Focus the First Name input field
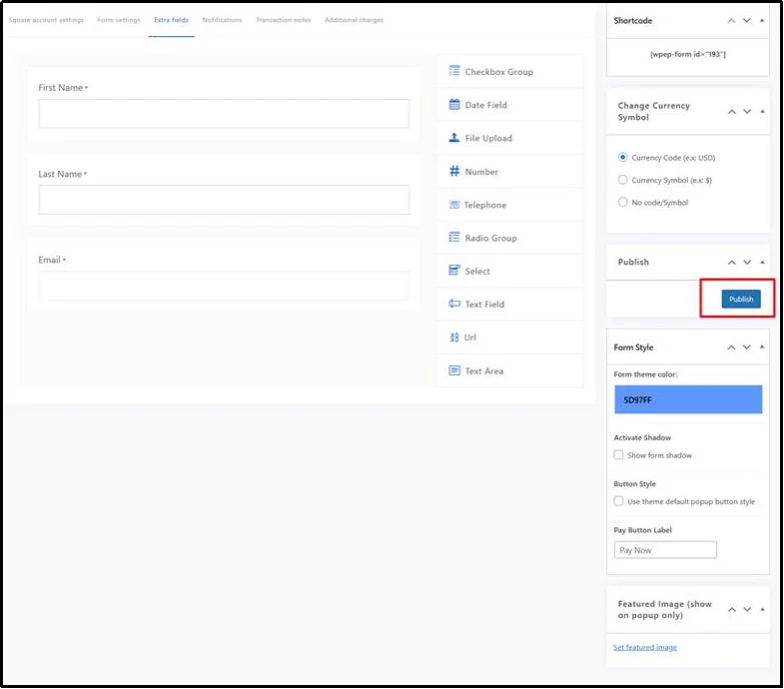Screen dimensions: 784x689 [224, 114]
